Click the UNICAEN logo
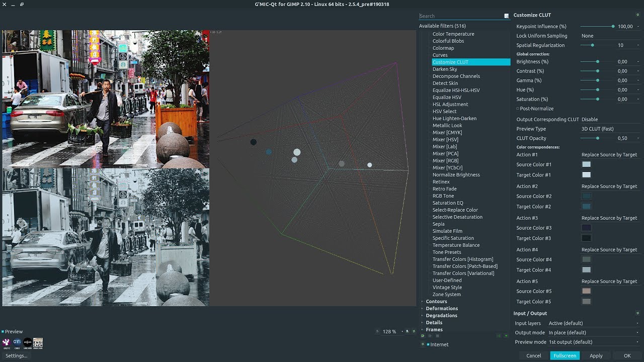Image resolution: width=644 pixels, height=362 pixels. coord(28,343)
